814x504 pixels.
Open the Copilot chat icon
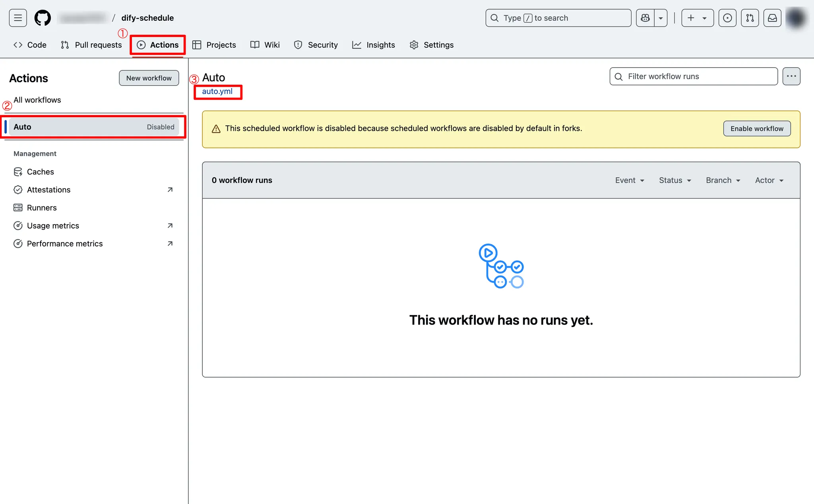[x=645, y=18]
